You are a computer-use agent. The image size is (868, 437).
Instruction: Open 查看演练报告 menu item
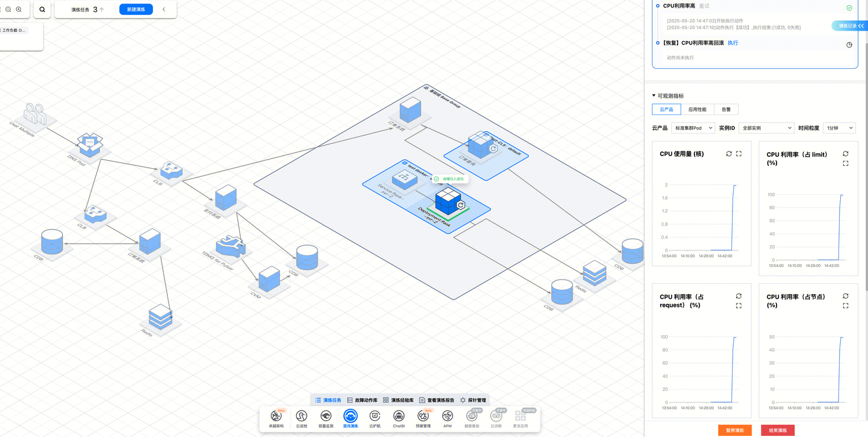click(x=437, y=400)
